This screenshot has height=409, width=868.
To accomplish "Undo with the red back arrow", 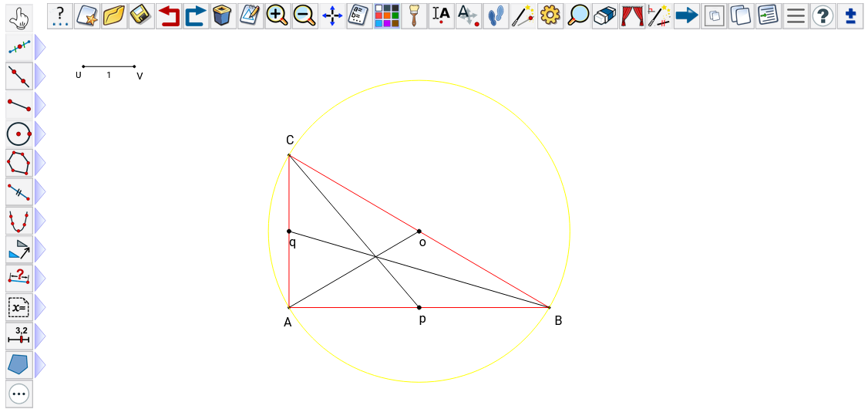I will [x=170, y=16].
